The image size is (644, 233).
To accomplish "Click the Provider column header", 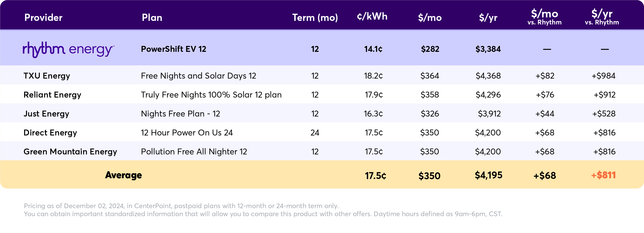I will pos(43,18).
